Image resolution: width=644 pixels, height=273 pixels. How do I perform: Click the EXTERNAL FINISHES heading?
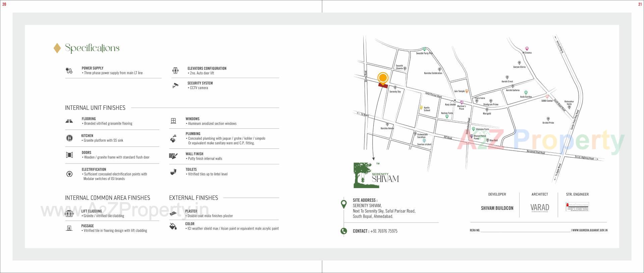(x=194, y=198)
